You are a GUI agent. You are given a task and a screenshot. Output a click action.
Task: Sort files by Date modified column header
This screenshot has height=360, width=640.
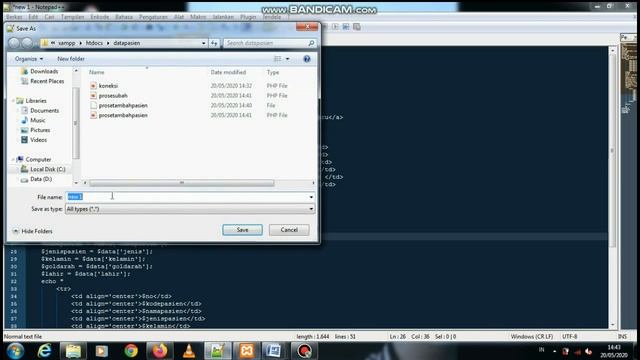click(x=228, y=72)
